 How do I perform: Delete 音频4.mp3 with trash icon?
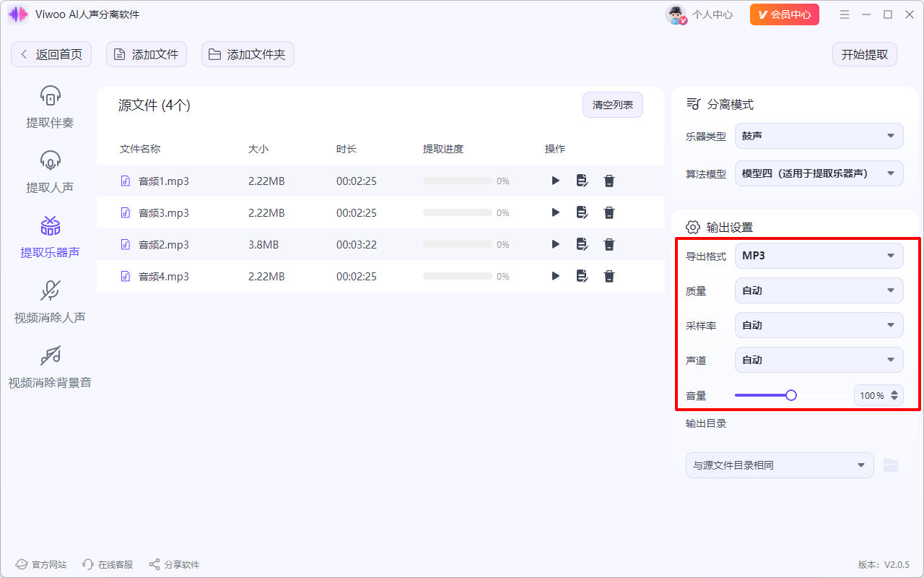(x=609, y=276)
